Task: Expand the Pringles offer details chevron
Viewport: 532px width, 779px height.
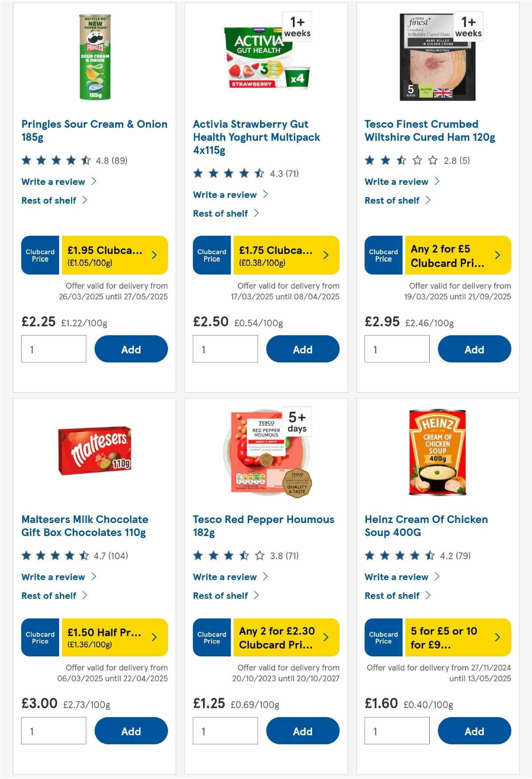Action: pyautogui.click(x=154, y=255)
